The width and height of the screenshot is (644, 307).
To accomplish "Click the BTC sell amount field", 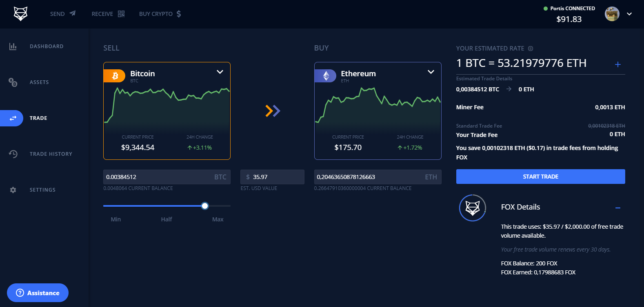I will 167,177.
